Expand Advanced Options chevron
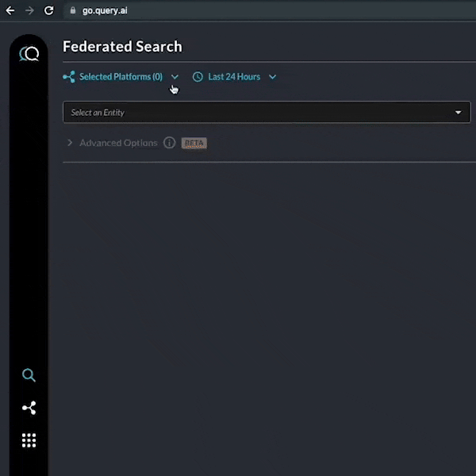 (70, 143)
